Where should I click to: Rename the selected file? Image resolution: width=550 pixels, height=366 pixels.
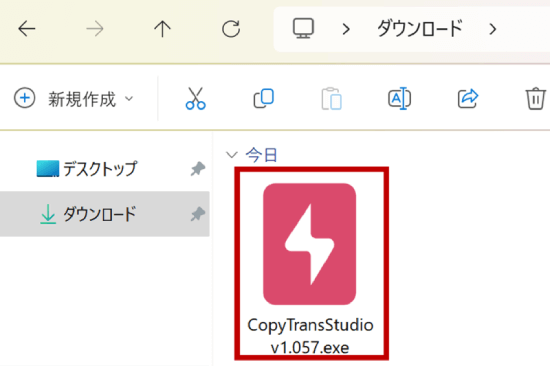tap(400, 99)
